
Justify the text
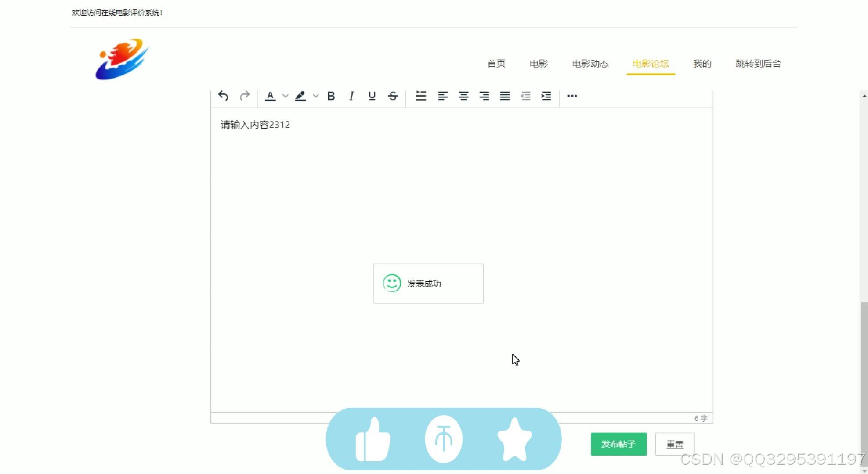505,96
